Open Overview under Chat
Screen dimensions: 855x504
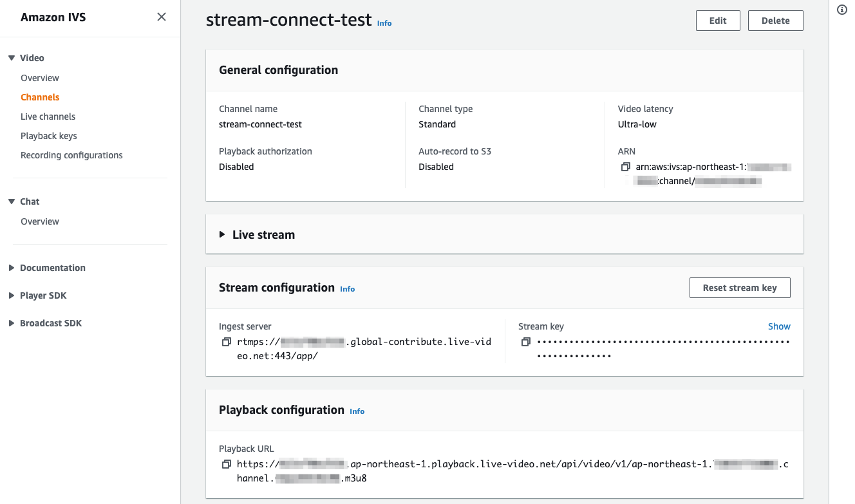coord(39,221)
